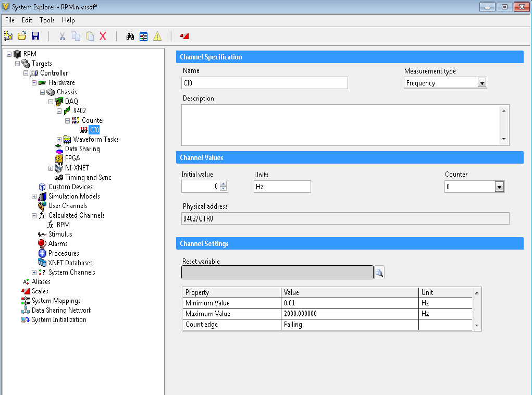Select the 9402 module in tree
The height and width of the screenshot is (395, 532).
pyautogui.click(x=79, y=110)
